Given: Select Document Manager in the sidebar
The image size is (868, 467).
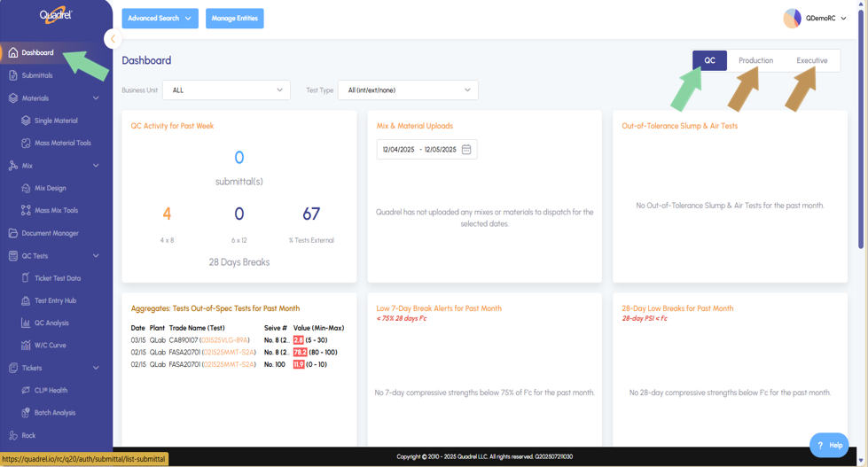Looking at the screenshot, I should [50, 233].
